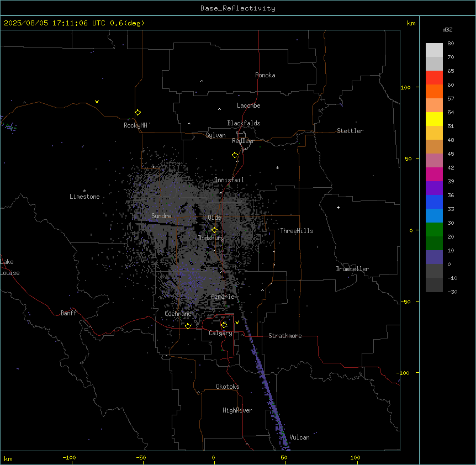Click the dBZ legend heading
The width and height of the screenshot is (476, 465).
[x=447, y=29]
